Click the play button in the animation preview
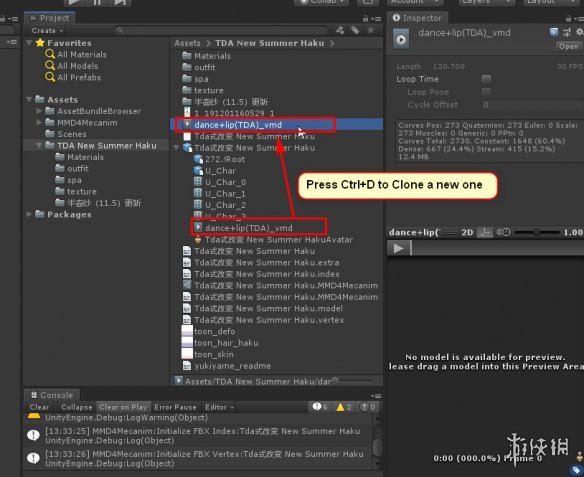This screenshot has height=477, width=584. 399,248
